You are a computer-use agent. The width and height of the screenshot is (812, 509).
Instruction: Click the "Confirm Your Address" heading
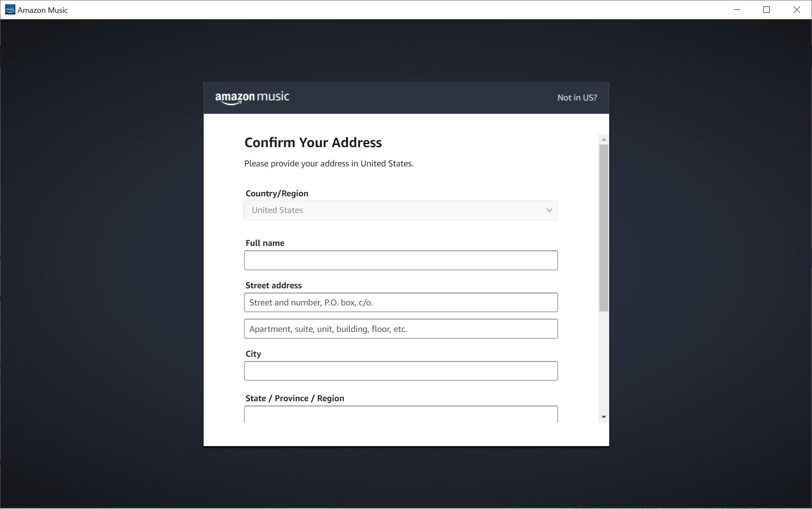click(313, 142)
